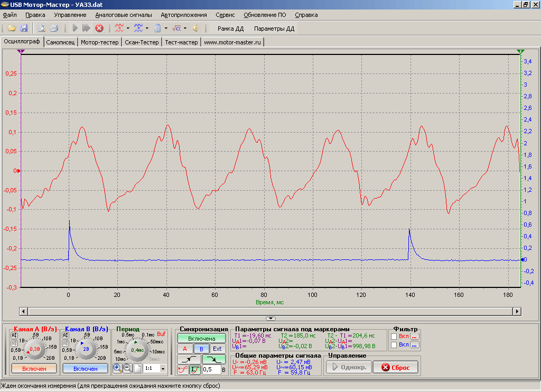Click the Параметры ДД toolbar button
The height and width of the screenshot is (392, 541).
[x=274, y=29]
